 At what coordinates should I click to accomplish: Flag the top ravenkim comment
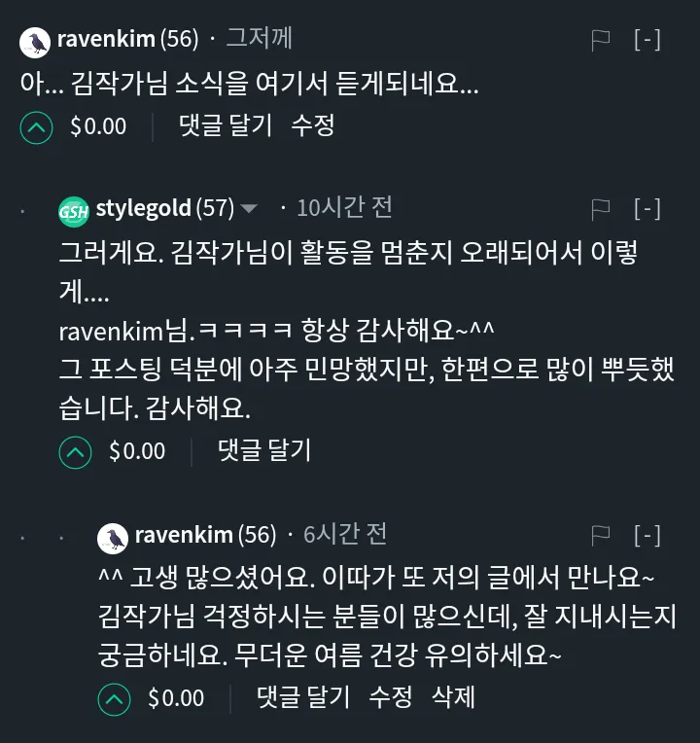pyautogui.click(x=601, y=40)
